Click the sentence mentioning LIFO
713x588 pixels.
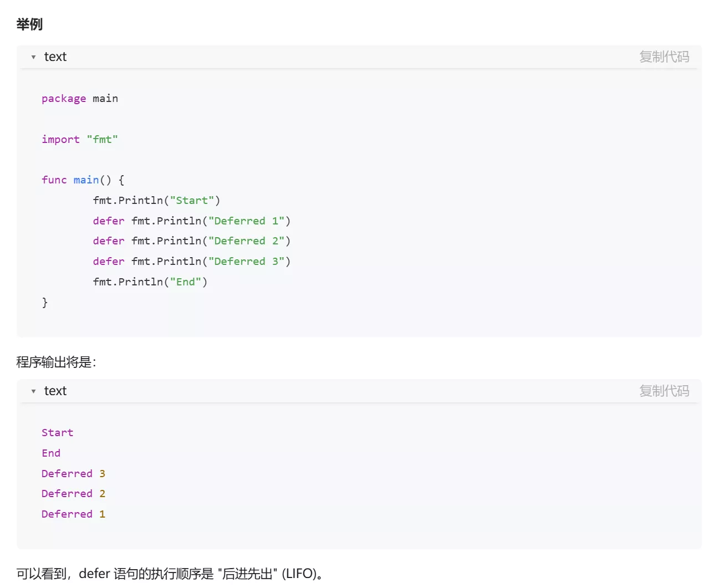170,574
